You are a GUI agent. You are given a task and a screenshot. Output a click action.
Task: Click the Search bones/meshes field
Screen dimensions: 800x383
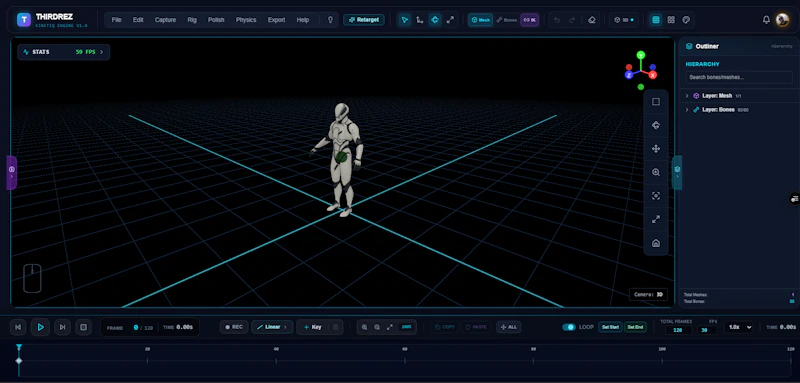[x=738, y=78]
